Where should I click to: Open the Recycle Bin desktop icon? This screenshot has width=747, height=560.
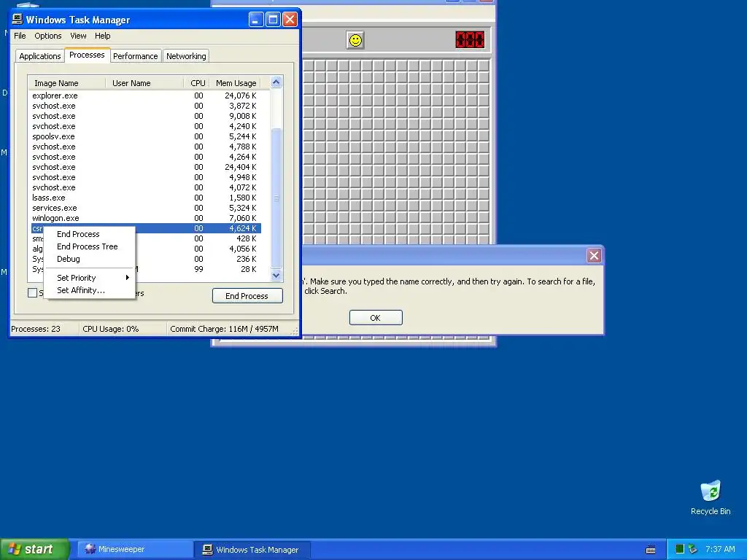coord(711,498)
